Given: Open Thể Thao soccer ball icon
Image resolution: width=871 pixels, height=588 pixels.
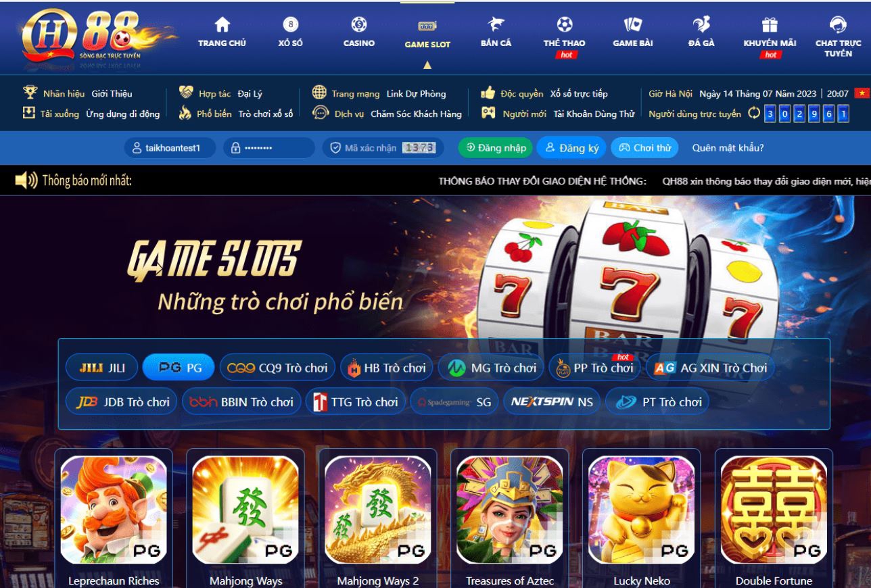Looking at the screenshot, I should 564,24.
